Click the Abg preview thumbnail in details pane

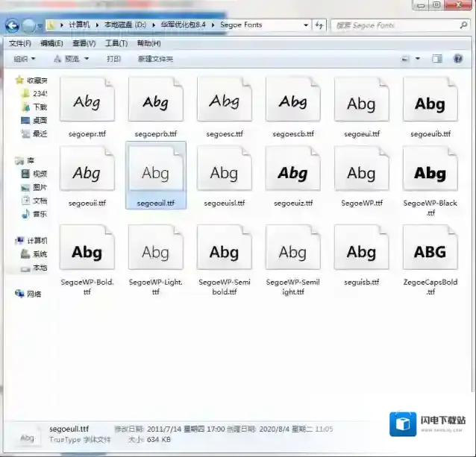coord(27,437)
